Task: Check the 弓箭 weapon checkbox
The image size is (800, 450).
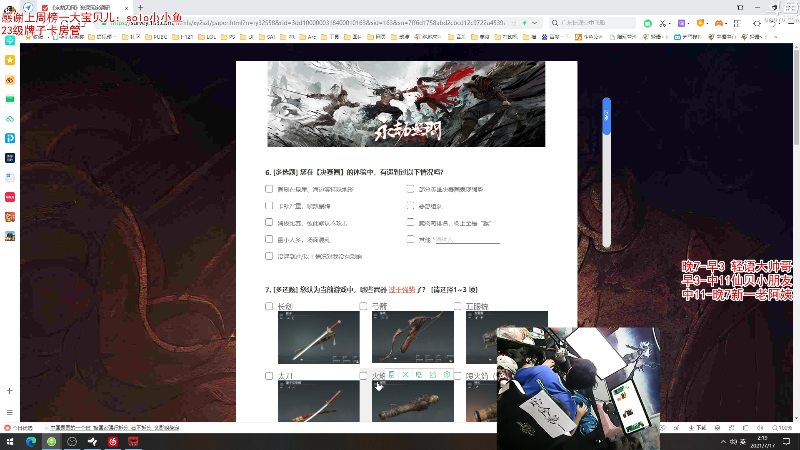Action: (x=363, y=306)
